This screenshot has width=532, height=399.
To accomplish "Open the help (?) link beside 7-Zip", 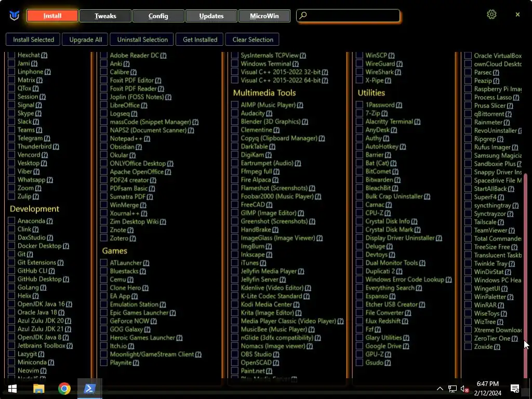I will pyautogui.click(x=384, y=113).
